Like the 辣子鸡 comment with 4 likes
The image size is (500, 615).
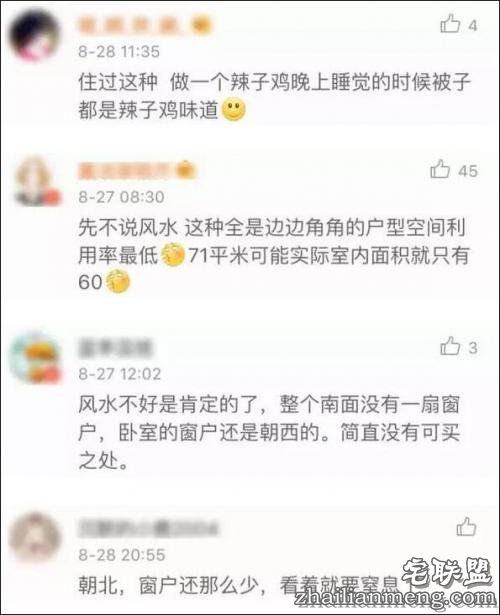pos(450,24)
